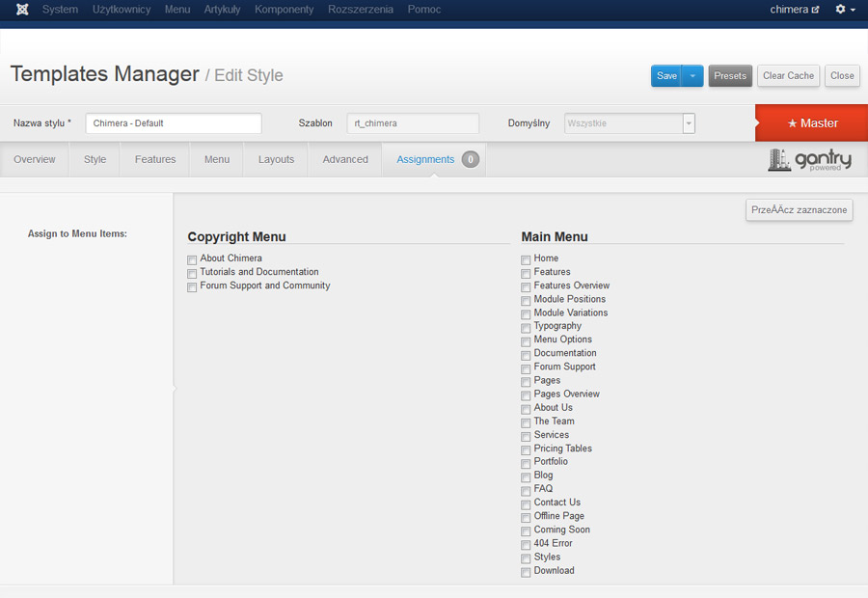The image size is (868, 598).
Task: Open the Pomoc menu
Action: click(424, 10)
